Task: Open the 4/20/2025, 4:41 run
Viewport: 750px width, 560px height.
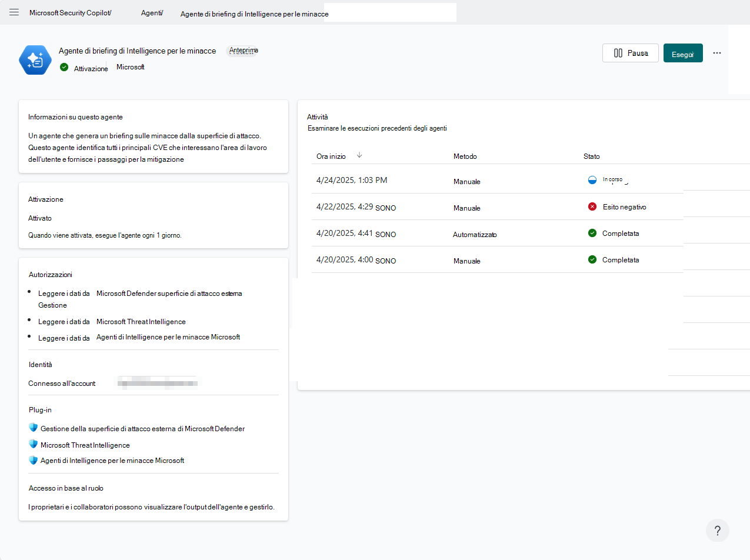Action: click(x=356, y=233)
